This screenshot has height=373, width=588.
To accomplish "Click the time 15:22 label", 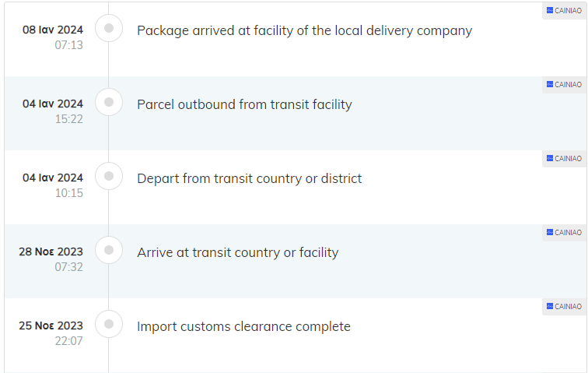I will pos(69,119).
